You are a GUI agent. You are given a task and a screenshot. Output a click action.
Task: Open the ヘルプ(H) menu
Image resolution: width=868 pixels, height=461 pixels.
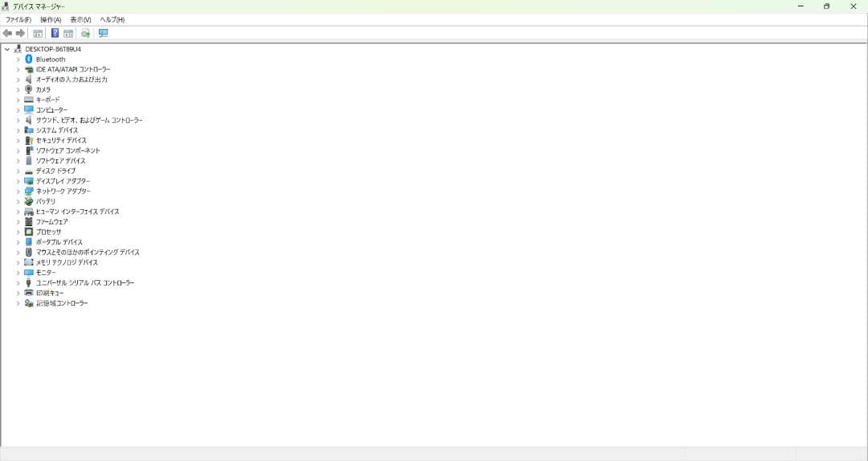(x=112, y=19)
